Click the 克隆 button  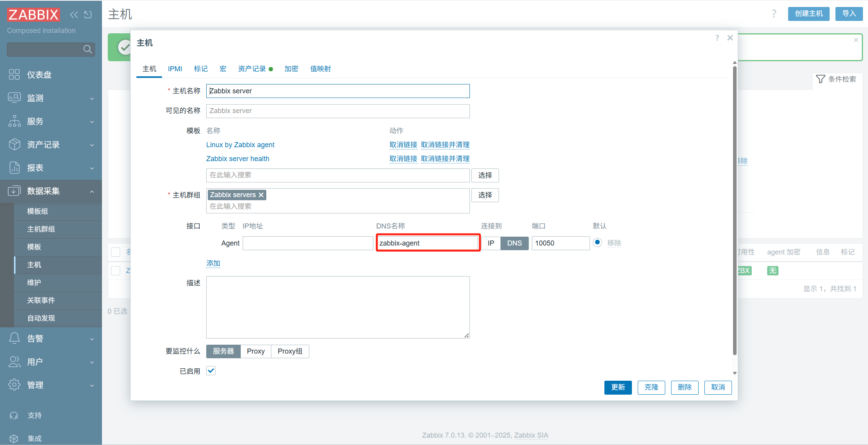pyautogui.click(x=651, y=387)
